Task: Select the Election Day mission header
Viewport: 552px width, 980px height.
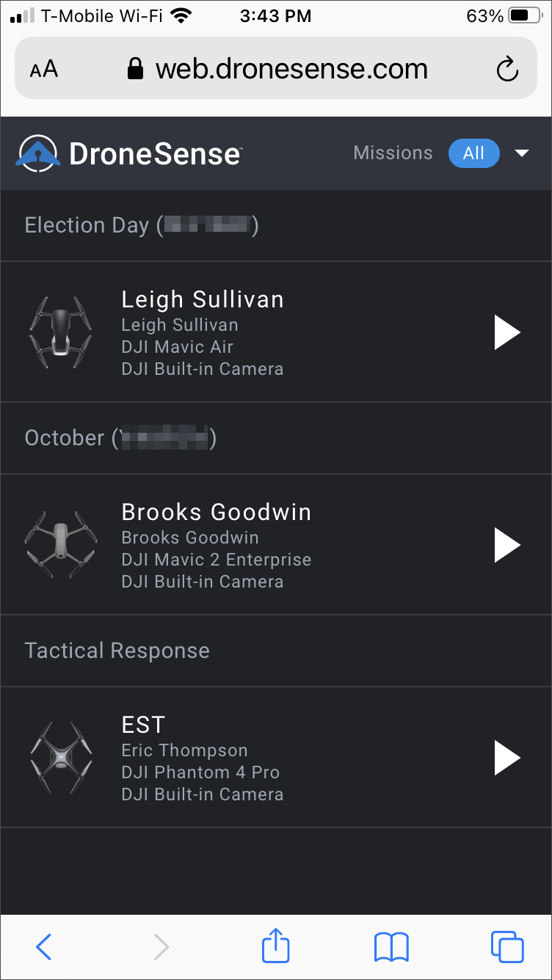Action: pyautogui.click(x=276, y=225)
